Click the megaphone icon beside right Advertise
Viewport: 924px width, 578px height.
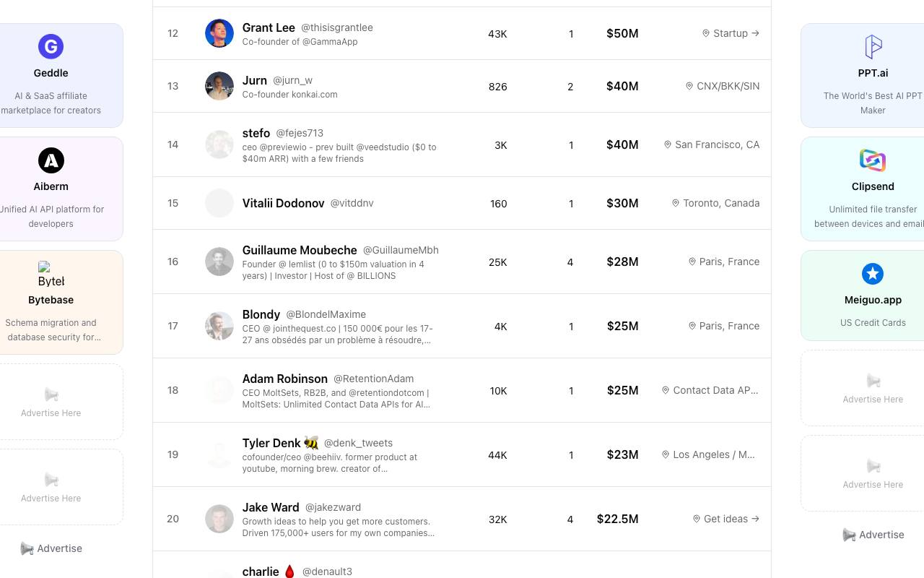849,535
